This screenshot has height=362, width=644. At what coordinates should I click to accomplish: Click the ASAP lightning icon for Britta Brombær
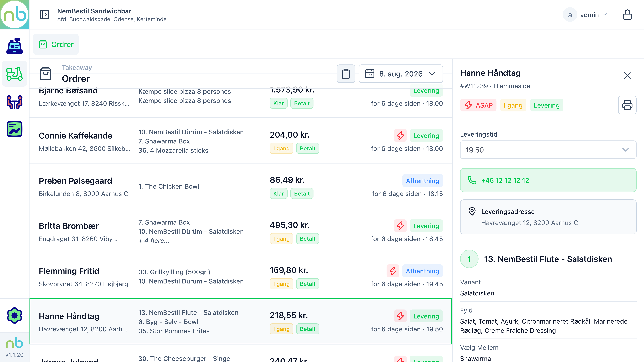[400, 226]
